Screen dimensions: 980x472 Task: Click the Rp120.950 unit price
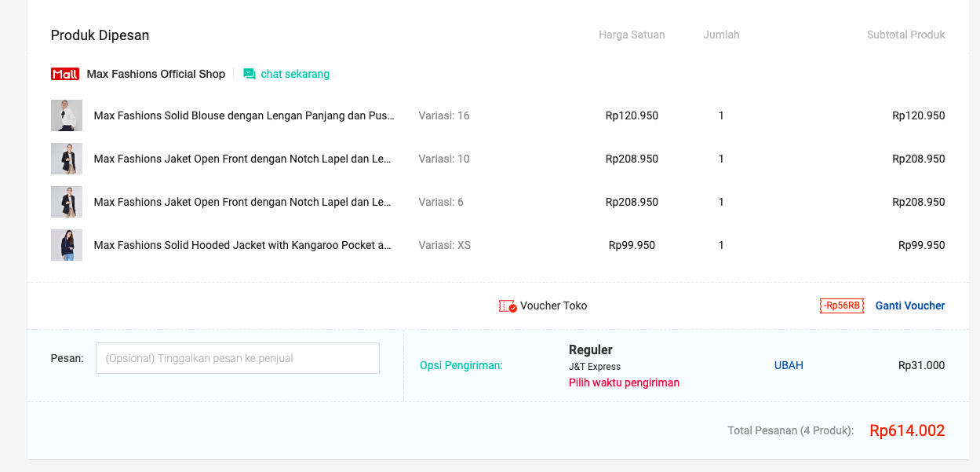pos(632,115)
